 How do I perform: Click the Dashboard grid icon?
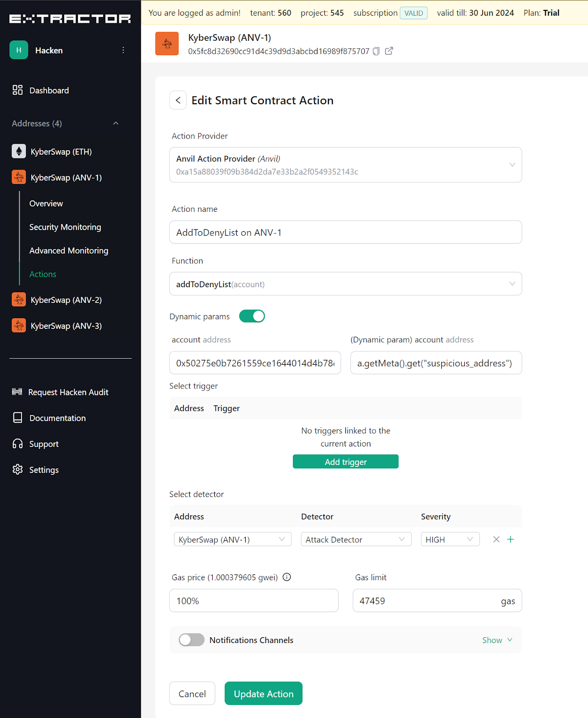[17, 90]
